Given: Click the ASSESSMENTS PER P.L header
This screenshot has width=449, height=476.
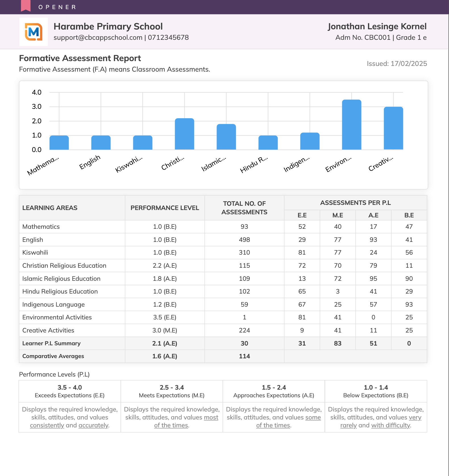Looking at the screenshot, I should point(356,203).
